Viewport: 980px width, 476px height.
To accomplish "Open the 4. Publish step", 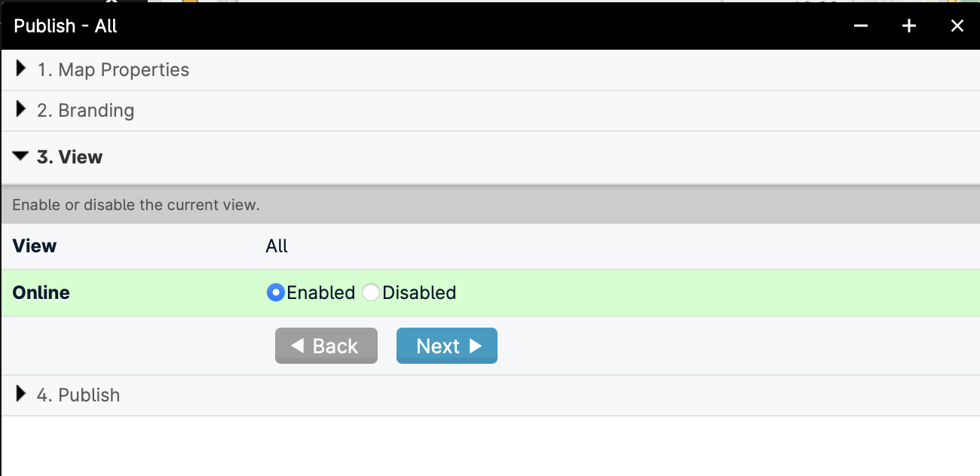I will (490, 395).
